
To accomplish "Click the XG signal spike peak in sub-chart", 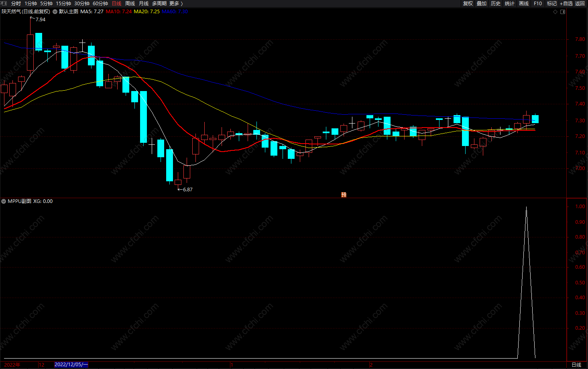I will pos(526,207).
